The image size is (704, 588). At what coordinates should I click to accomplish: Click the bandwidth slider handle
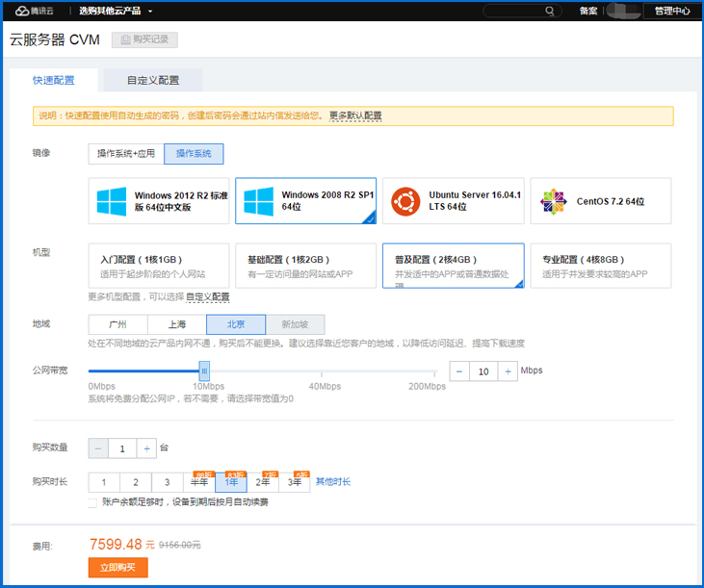[204, 371]
